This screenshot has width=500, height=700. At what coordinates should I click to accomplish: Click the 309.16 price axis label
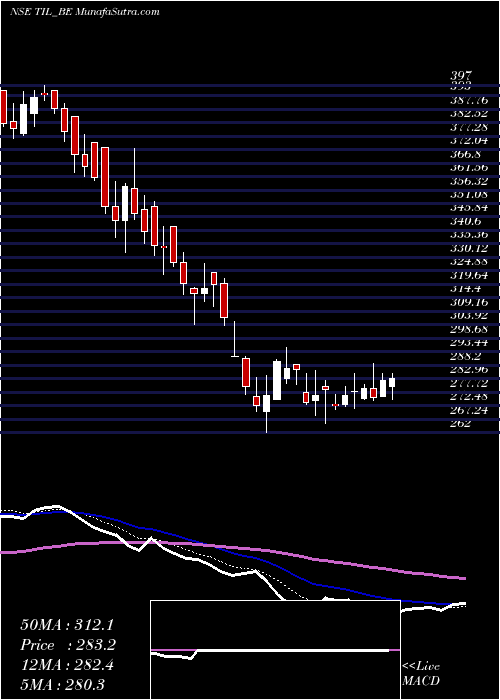coord(468,302)
